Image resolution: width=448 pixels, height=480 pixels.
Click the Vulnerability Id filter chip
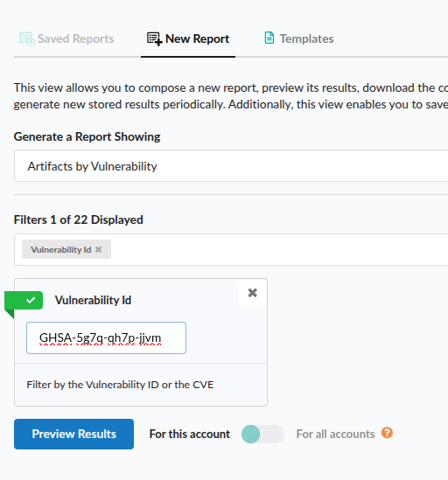coord(61,249)
